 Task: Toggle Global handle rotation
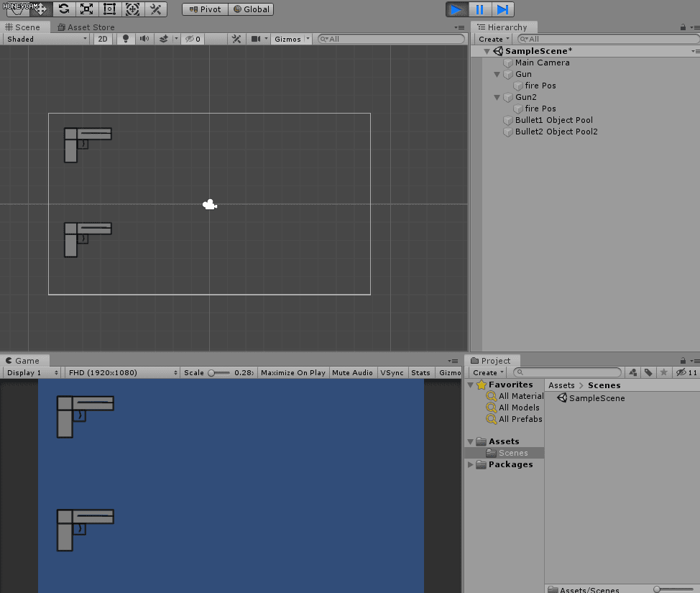pyautogui.click(x=252, y=9)
